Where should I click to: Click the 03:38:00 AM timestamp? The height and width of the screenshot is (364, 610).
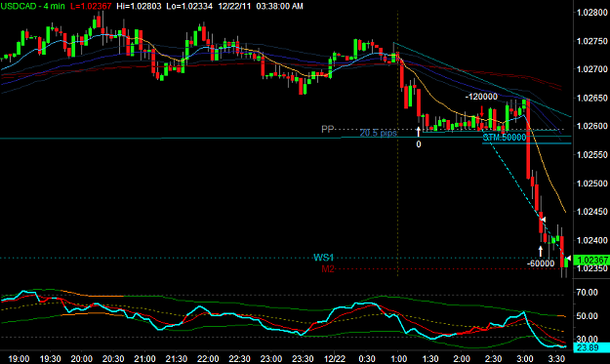click(279, 6)
